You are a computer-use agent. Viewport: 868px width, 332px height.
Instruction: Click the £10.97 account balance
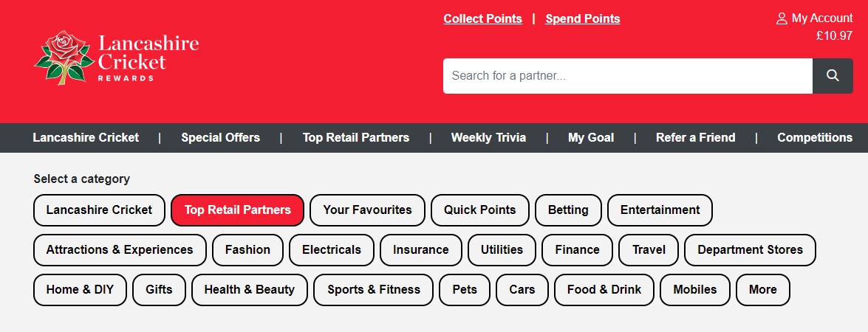(x=834, y=36)
